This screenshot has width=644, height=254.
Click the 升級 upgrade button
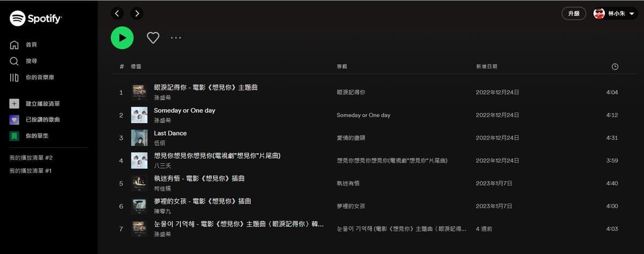(574, 13)
